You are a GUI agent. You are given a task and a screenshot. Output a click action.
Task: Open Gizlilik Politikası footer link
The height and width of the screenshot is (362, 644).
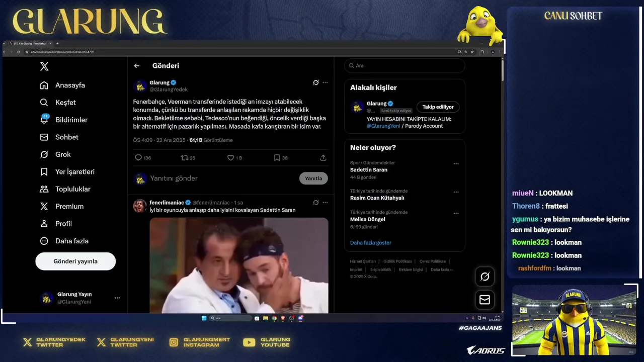pyautogui.click(x=397, y=261)
